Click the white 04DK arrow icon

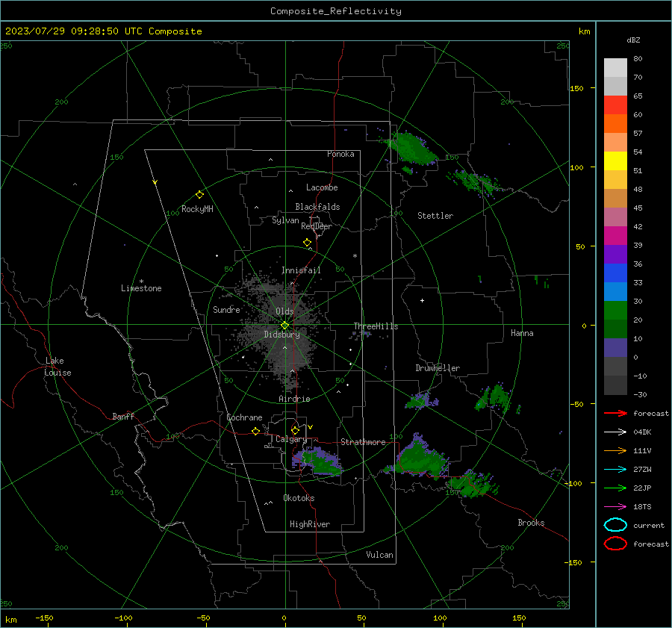(615, 432)
